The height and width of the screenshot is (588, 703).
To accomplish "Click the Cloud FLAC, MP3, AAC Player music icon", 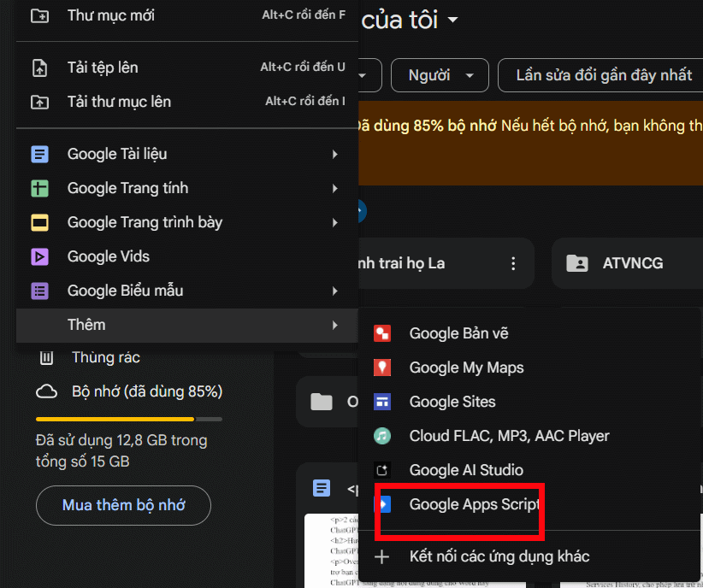I will tap(382, 436).
